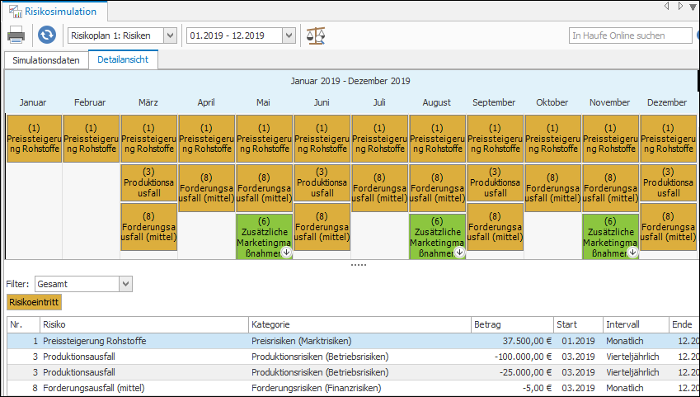Select Produktionsausfall row with -100.000,00 €
The height and width of the screenshot is (397, 700).
[353, 357]
